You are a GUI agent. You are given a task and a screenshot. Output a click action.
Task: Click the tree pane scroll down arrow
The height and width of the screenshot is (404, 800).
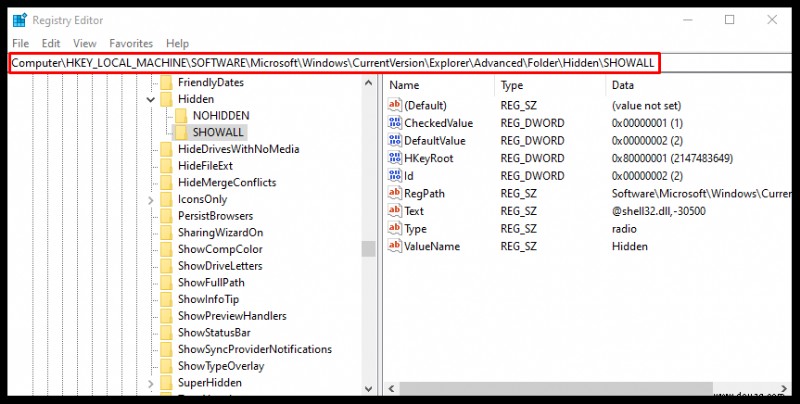pos(369,389)
